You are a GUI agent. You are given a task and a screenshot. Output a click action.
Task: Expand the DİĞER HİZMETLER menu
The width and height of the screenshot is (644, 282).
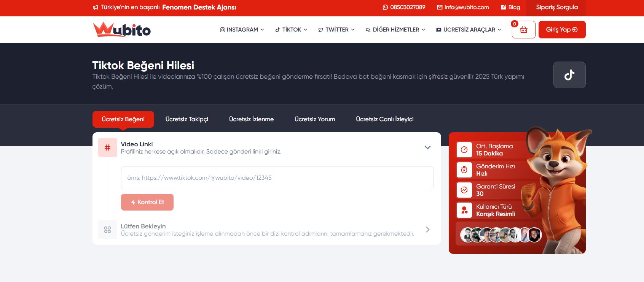coord(395,30)
